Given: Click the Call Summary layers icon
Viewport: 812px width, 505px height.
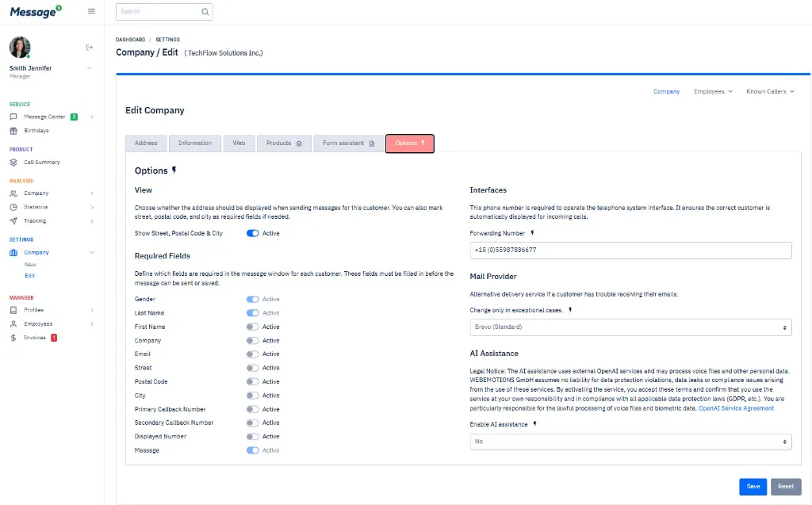Looking at the screenshot, I should (x=13, y=162).
